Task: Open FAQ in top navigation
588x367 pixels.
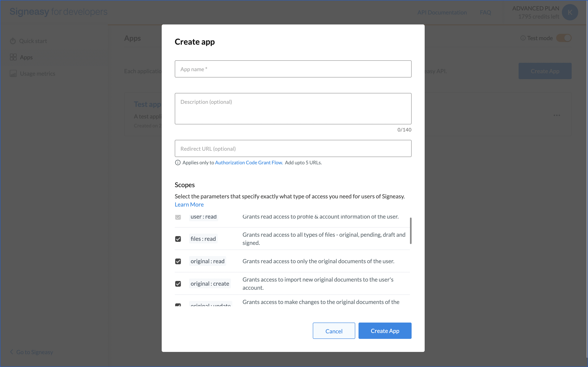Action: coord(485,12)
